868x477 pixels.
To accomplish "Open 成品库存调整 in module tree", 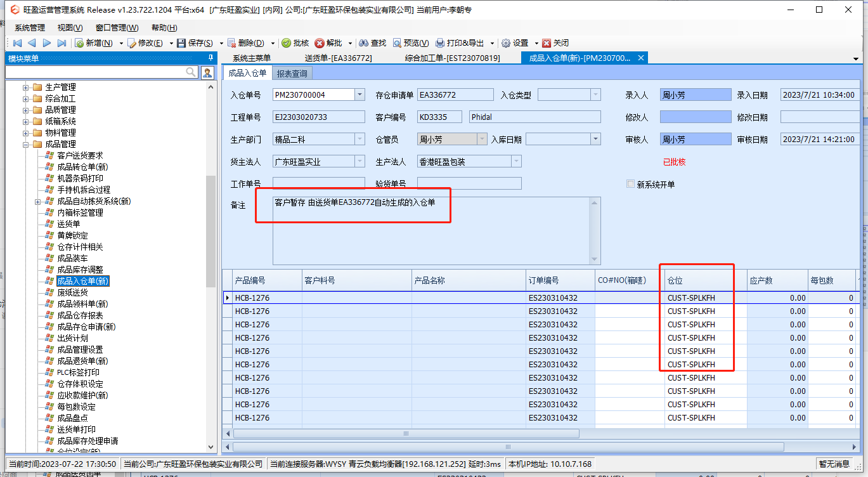I will [x=80, y=270].
